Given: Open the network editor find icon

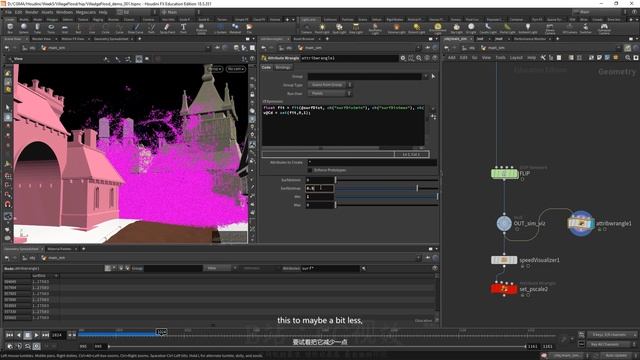Looking at the screenshot, I should (628, 58).
